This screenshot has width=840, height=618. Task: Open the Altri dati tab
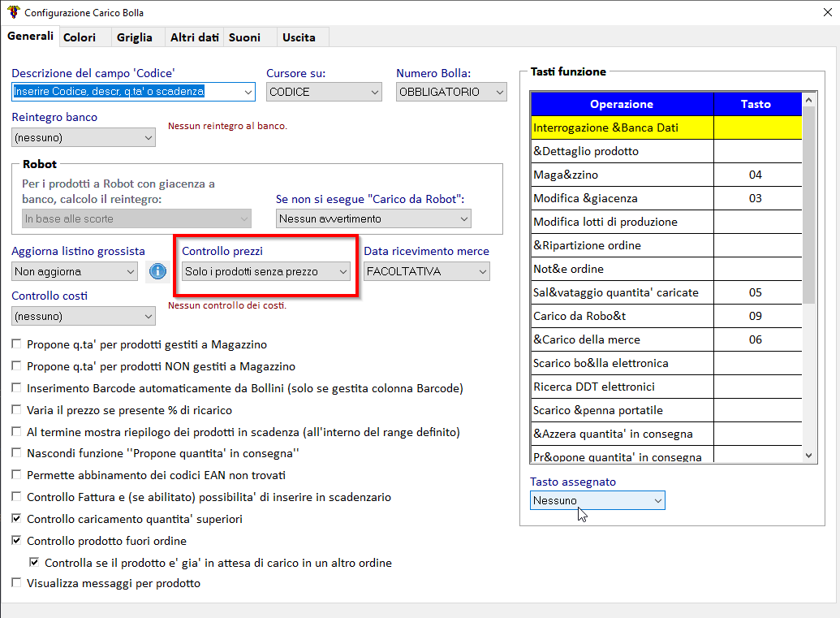click(x=195, y=37)
